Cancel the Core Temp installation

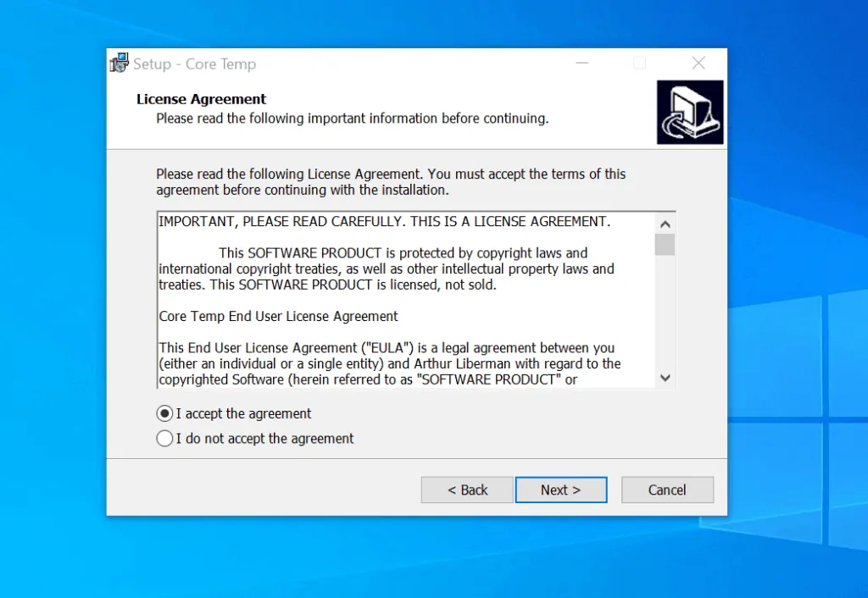click(667, 490)
